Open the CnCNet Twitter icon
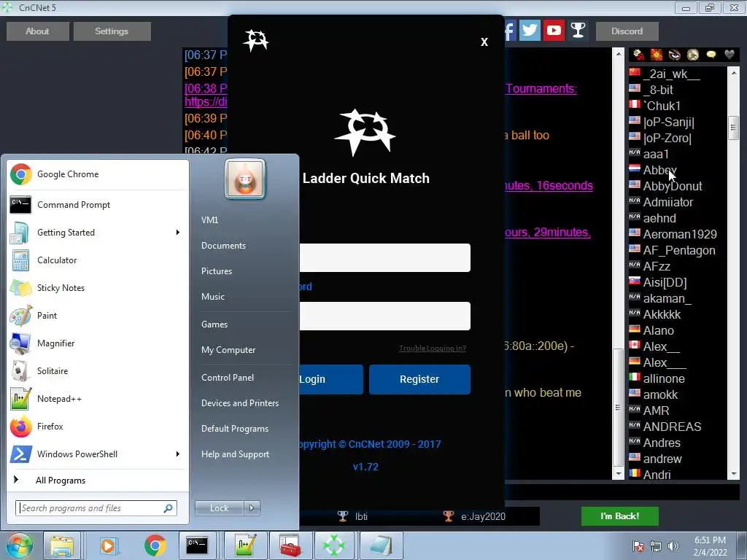Image resolution: width=747 pixels, height=560 pixels. pyautogui.click(x=530, y=31)
